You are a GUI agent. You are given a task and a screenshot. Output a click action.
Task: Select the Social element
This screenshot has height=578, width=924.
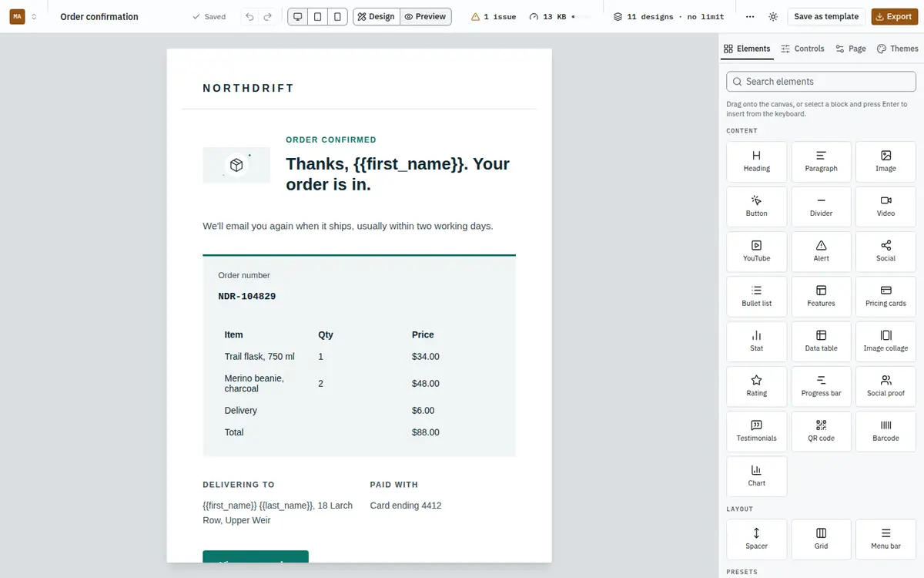(885, 251)
